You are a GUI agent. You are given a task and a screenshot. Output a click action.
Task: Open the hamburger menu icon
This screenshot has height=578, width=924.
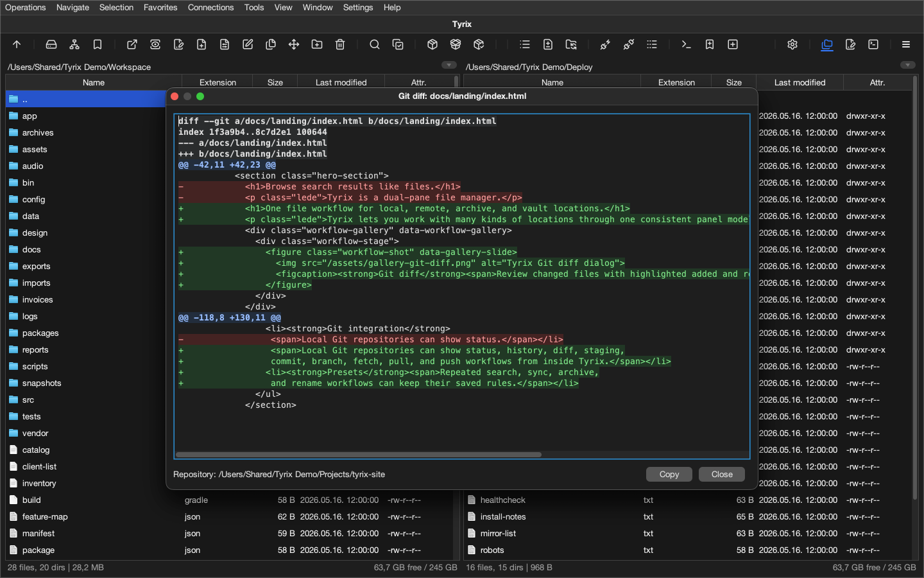click(x=906, y=44)
